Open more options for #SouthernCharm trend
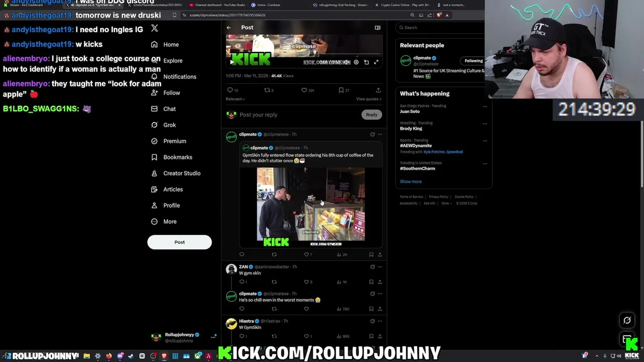Image resolution: width=644 pixels, height=362 pixels. 485,163
